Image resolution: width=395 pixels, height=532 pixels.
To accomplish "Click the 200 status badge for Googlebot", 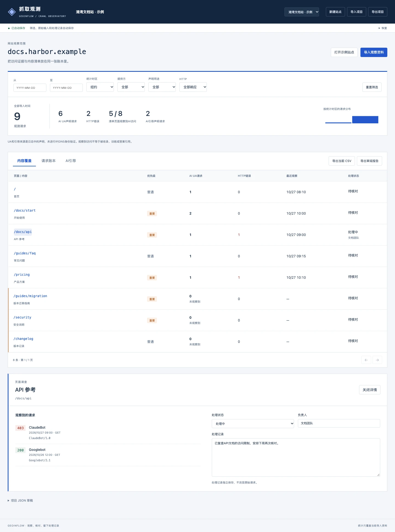I will (21, 450).
